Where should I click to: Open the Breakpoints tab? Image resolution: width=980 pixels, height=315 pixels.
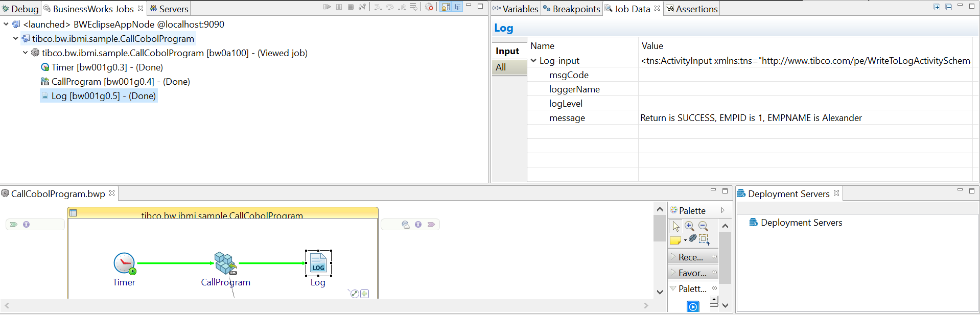(572, 9)
